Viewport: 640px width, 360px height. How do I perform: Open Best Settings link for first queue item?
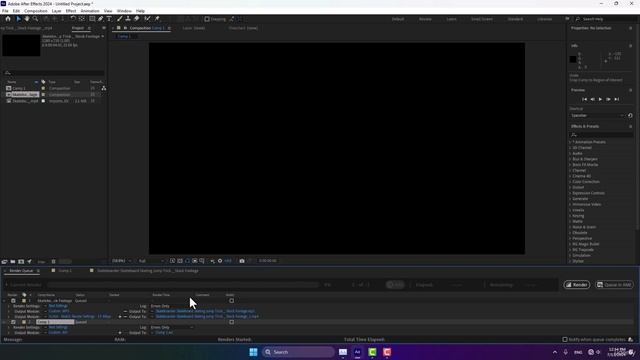(58, 306)
